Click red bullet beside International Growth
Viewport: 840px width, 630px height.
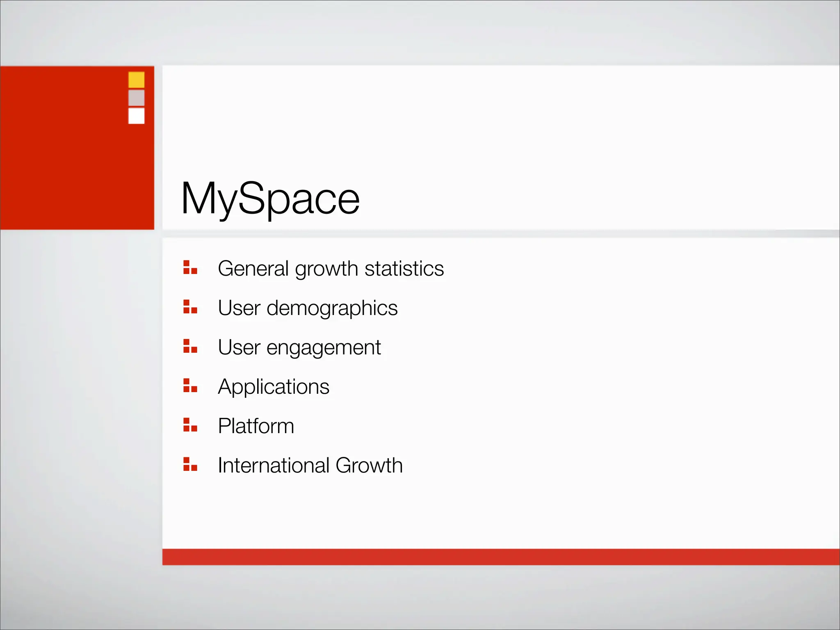[x=190, y=464]
